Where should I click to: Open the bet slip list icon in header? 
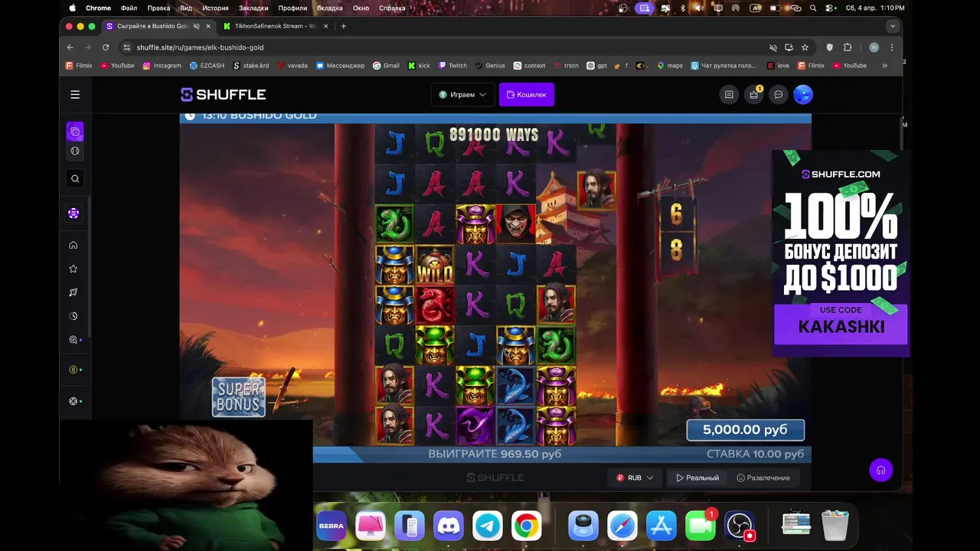click(x=729, y=95)
